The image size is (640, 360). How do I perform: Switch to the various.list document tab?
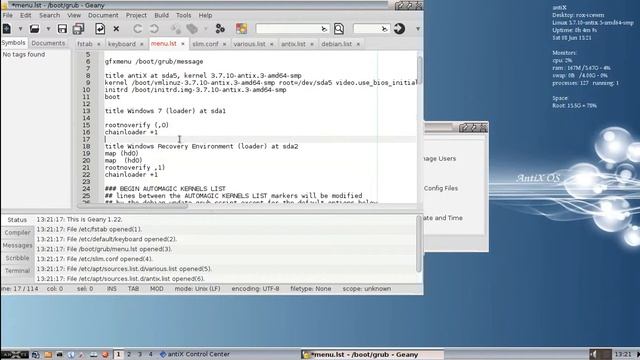click(x=249, y=44)
